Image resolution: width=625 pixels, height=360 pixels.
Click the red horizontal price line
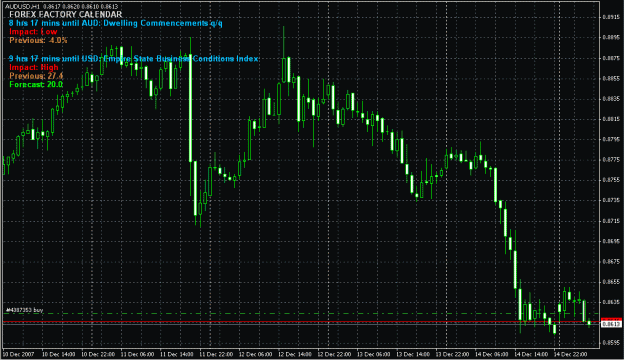[x=301, y=322]
